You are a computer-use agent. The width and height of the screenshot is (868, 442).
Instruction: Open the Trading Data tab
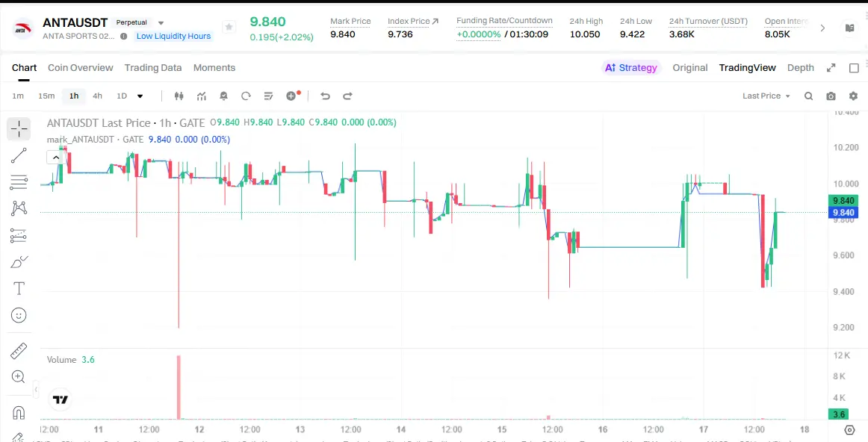coord(153,67)
